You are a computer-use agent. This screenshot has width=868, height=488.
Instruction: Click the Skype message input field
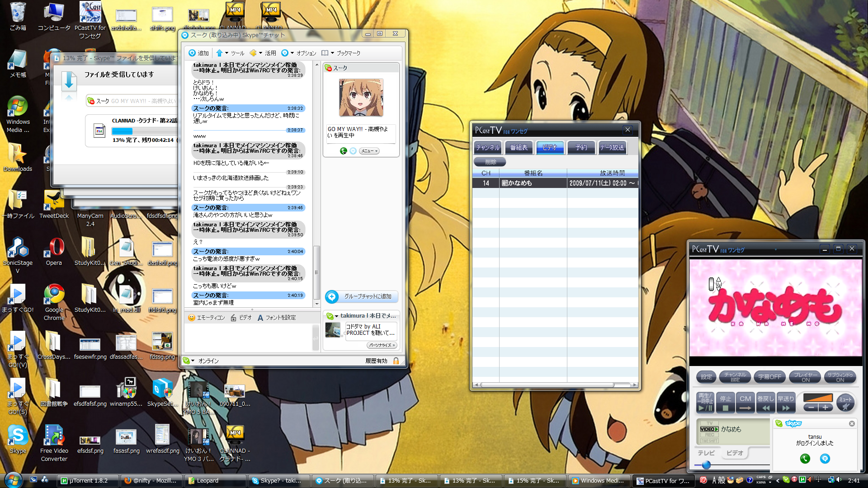click(248, 338)
